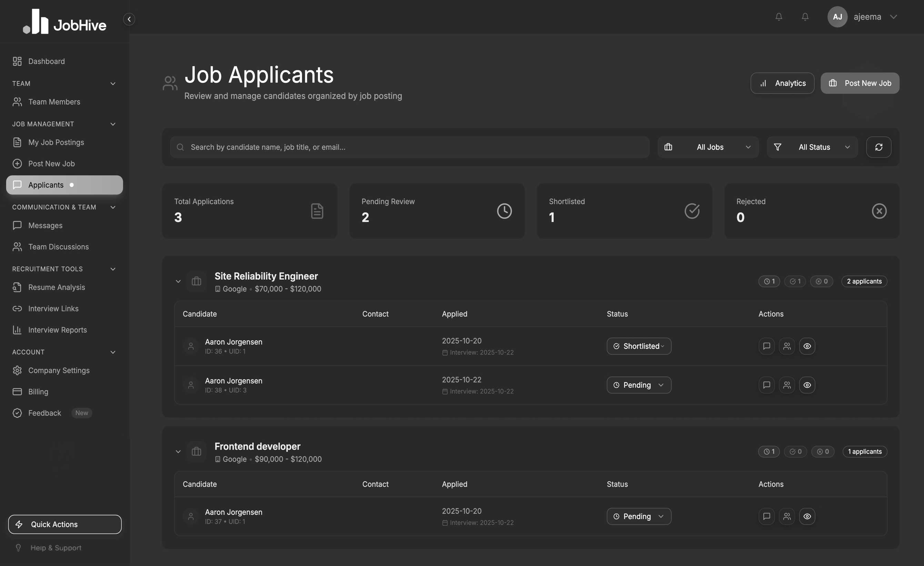The image size is (924, 566).
Task: Open chat via message icon for shortlisted Aaron Jorgensen
Action: pyautogui.click(x=766, y=346)
